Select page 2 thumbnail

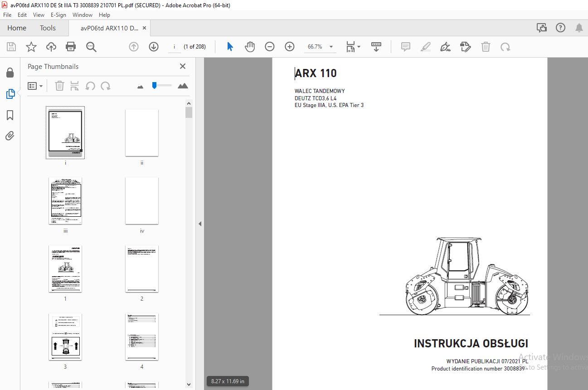coord(142,268)
